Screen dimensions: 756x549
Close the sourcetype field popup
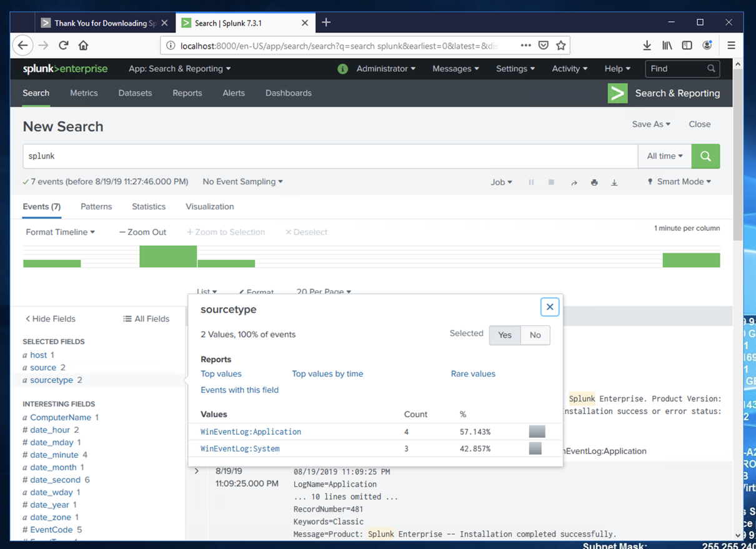[x=550, y=307]
